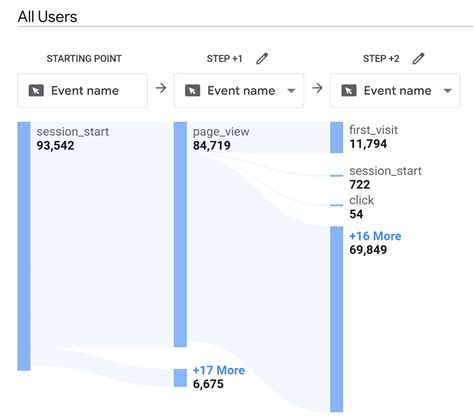
Task: Edit STEP +2 with the pencil icon
Action: point(418,59)
